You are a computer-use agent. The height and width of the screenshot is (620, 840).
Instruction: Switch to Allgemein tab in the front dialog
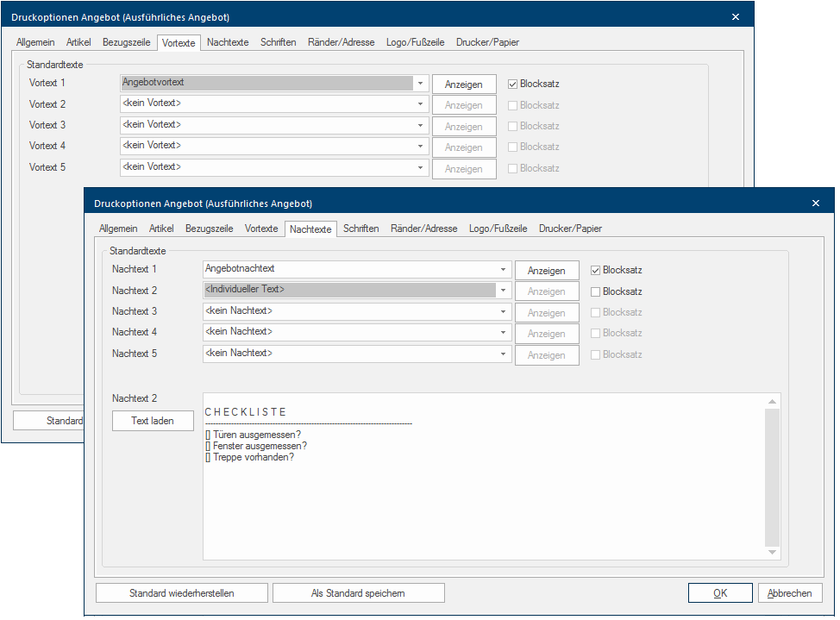pos(118,229)
